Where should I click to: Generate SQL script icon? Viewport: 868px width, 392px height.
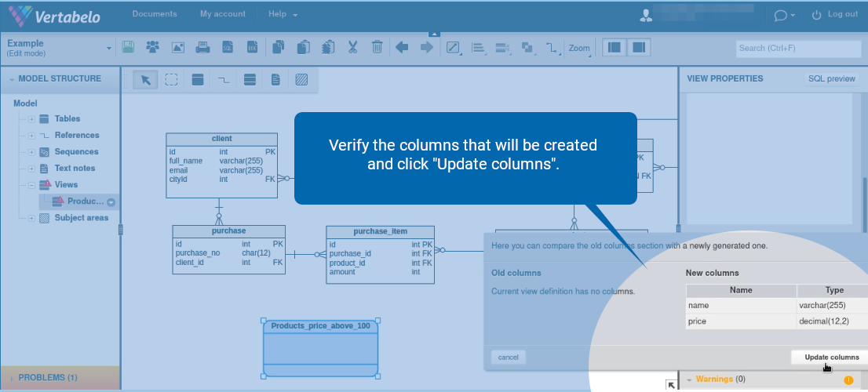(x=228, y=48)
